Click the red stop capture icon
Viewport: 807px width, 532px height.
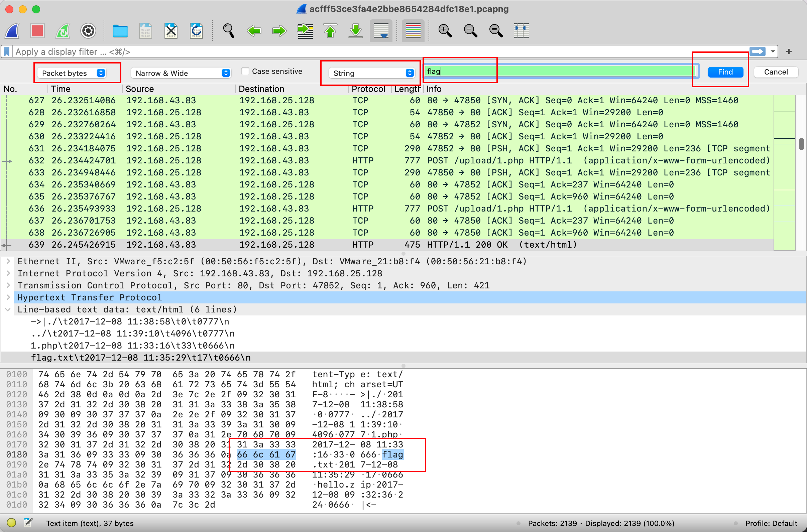(x=37, y=31)
